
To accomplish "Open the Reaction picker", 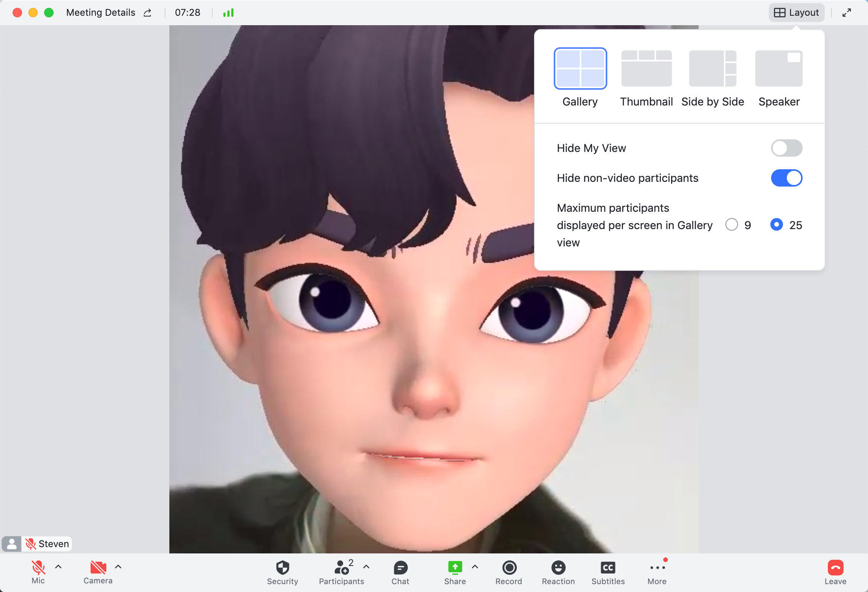I will (x=558, y=573).
